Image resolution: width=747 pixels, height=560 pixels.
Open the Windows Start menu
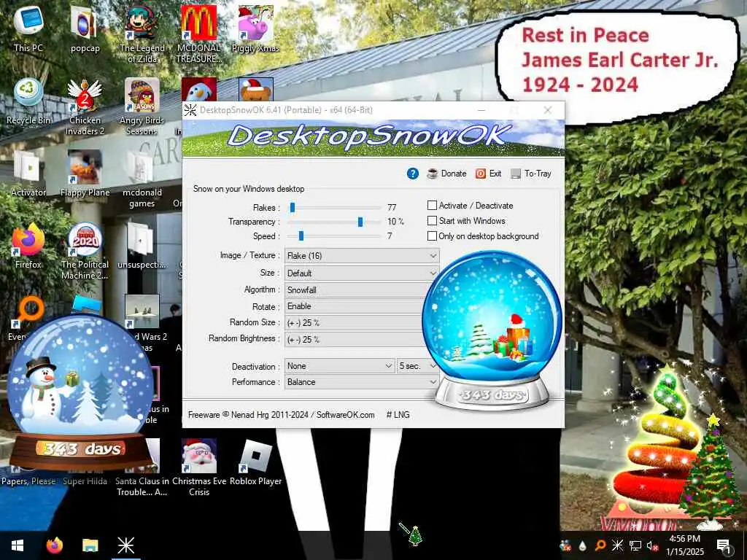point(18,545)
